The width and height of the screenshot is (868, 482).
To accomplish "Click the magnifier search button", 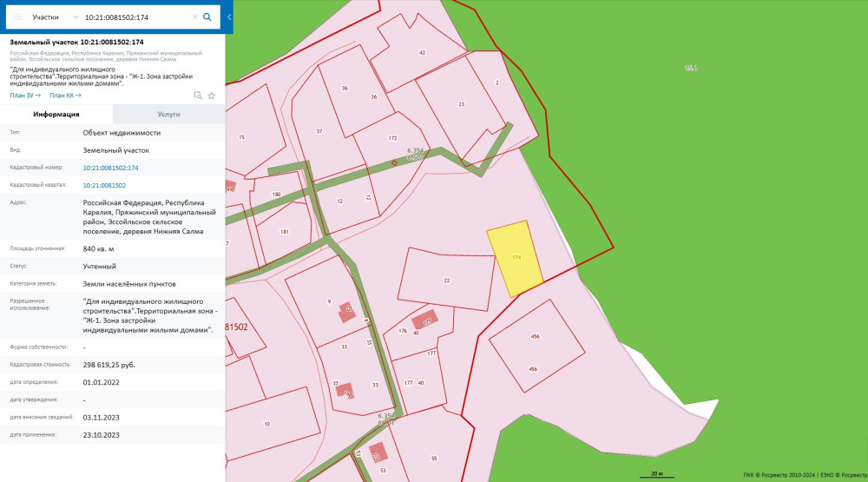I will [x=207, y=17].
